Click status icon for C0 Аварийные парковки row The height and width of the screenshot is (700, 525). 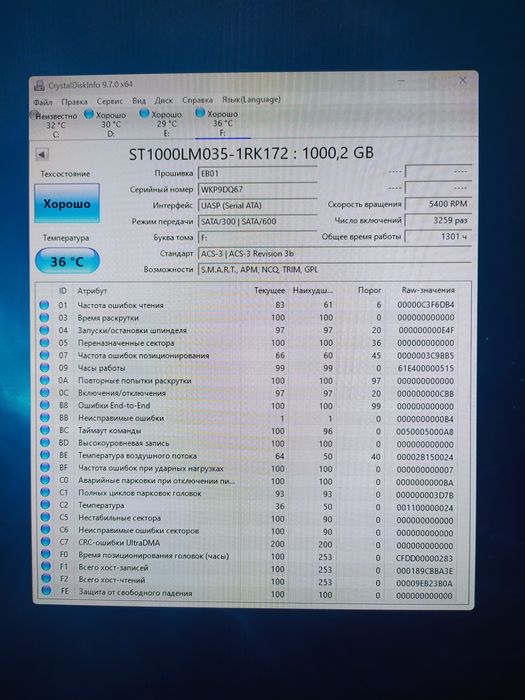click(45, 480)
